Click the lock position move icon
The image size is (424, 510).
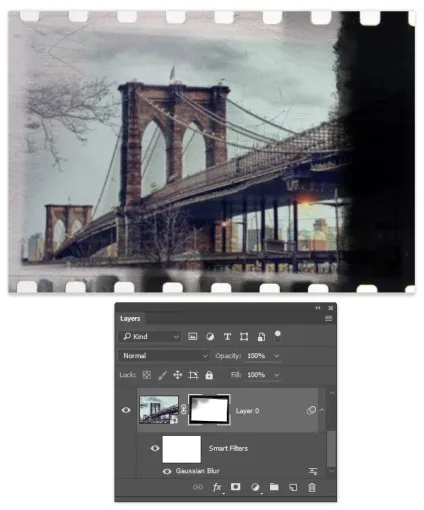pyautogui.click(x=178, y=375)
